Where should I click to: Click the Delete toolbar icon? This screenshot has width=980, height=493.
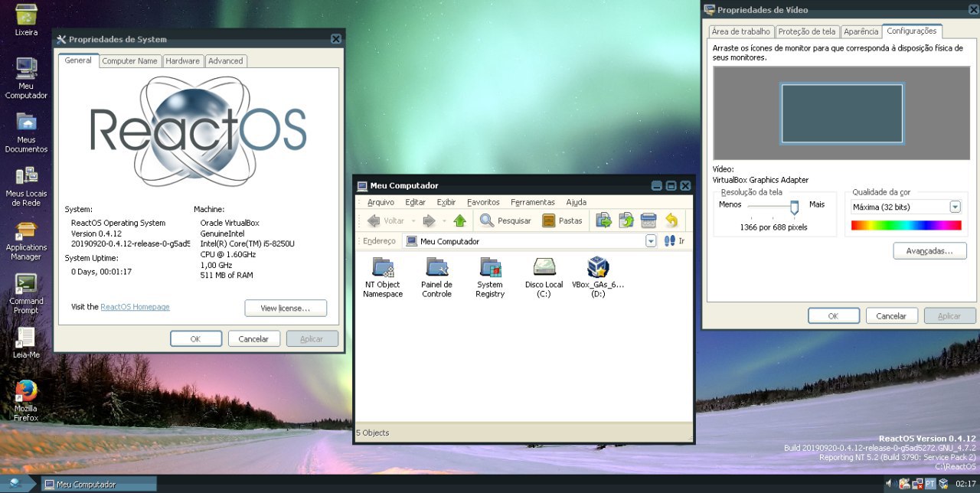(x=648, y=220)
